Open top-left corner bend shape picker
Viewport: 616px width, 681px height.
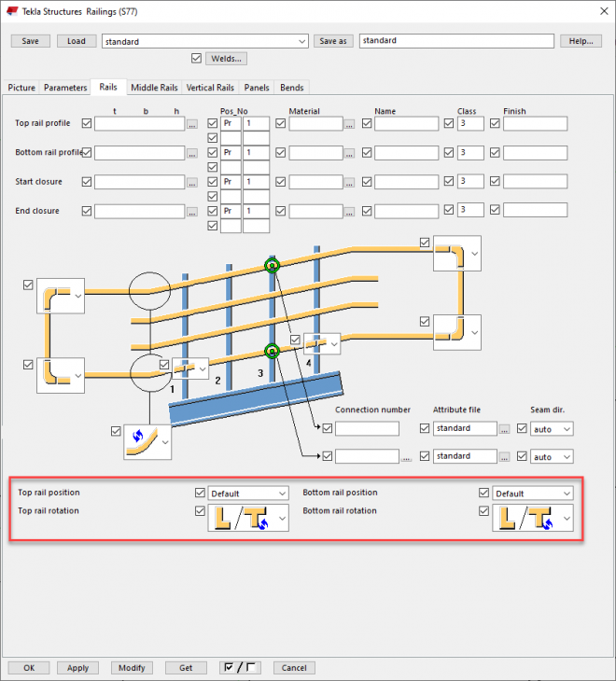[61, 296]
